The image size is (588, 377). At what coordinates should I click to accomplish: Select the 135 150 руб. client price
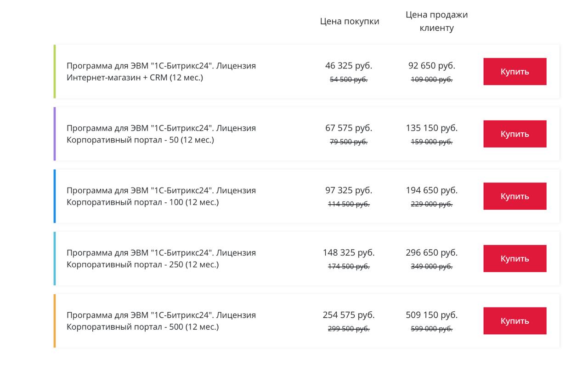point(431,128)
